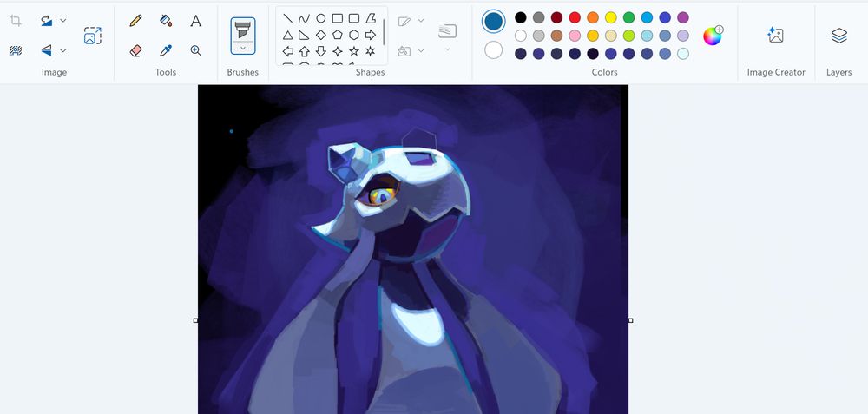Image resolution: width=868 pixels, height=414 pixels.
Task: Open the Shape outline chevron dropdown
Action: tap(421, 21)
